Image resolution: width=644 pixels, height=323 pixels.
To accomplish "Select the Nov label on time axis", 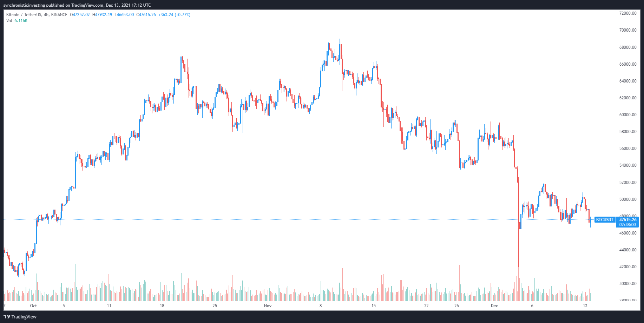I will [x=268, y=306].
